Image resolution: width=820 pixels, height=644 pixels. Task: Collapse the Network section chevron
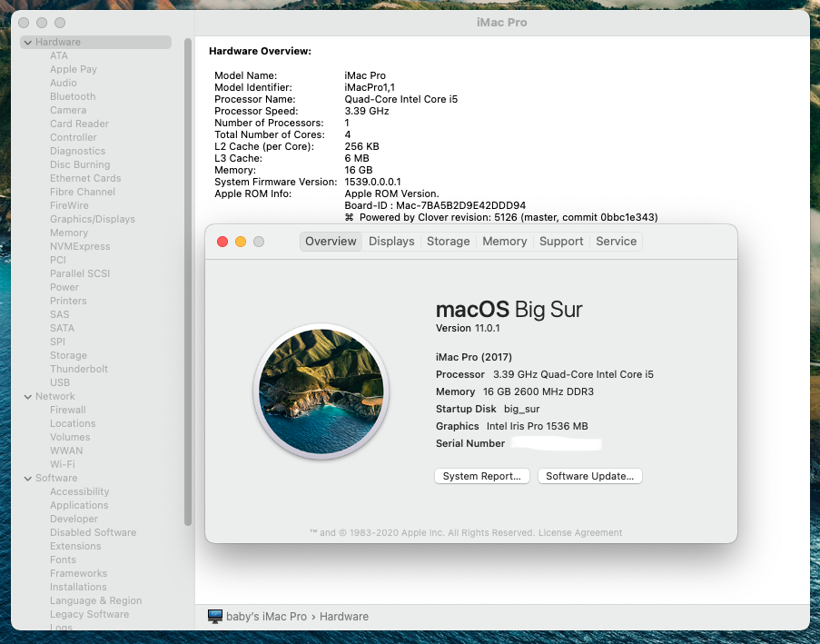(28, 397)
